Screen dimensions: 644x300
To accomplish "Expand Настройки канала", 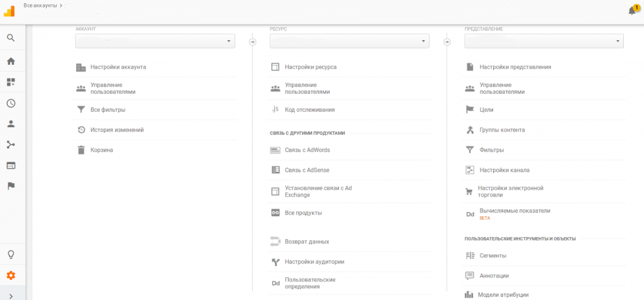I will (504, 170).
